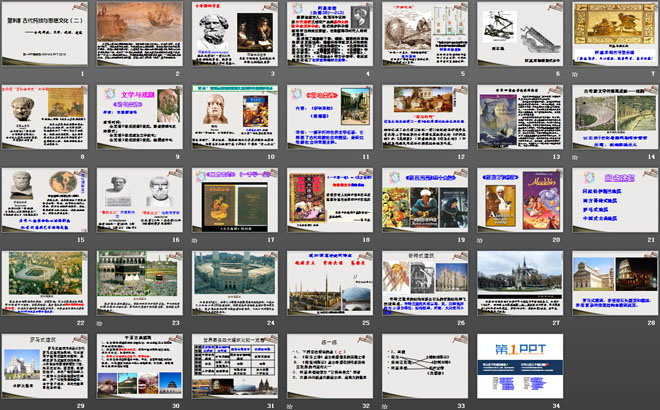660x410 pixels.
Task: Select slide 10 thumbnail
Action: tap(235, 117)
